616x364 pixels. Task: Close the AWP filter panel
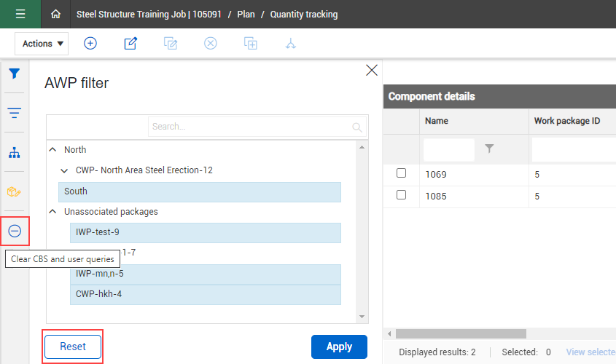coord(372,70)
